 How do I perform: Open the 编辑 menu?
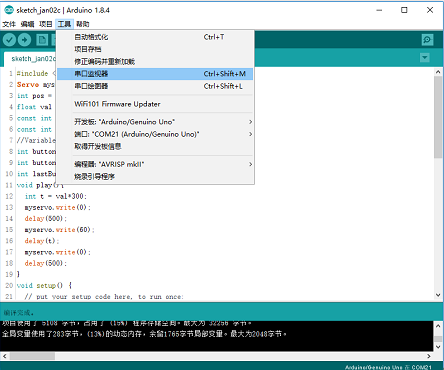(x=27, y=24)
